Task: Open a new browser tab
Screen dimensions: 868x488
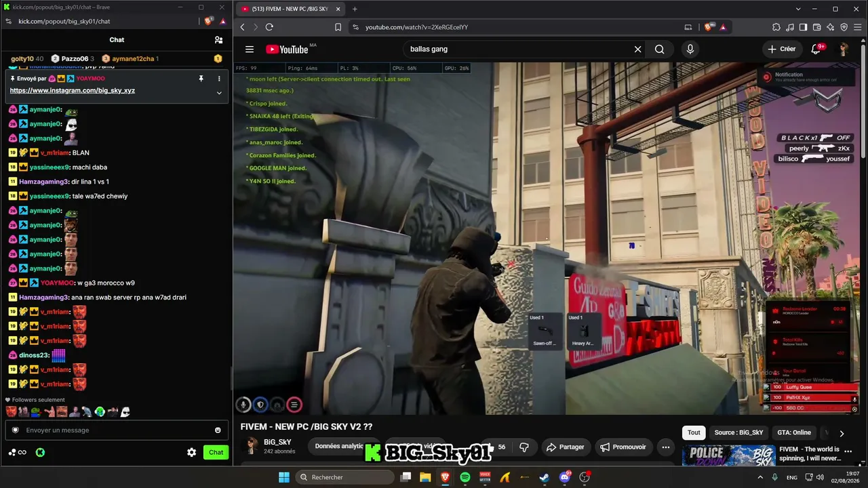Action: (x=355, y=9)
